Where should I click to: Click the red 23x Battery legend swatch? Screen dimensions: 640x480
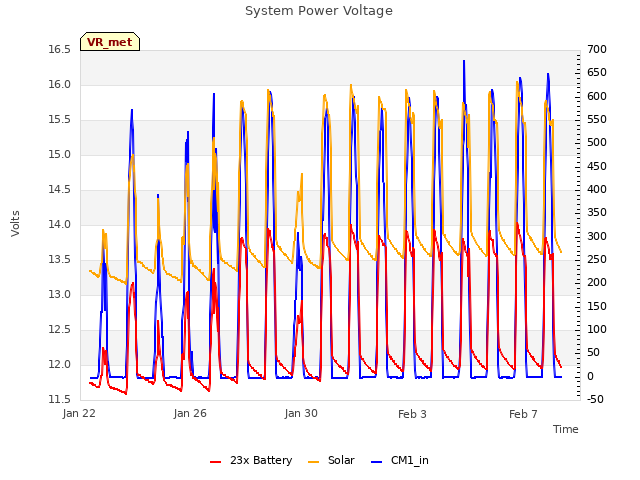[216, 462]
